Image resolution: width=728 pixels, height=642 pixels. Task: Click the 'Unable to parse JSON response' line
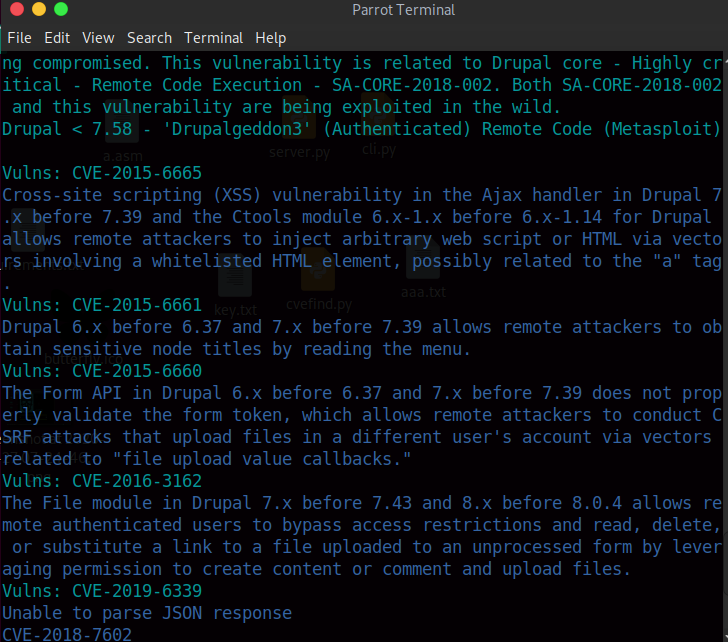point(147,612)
